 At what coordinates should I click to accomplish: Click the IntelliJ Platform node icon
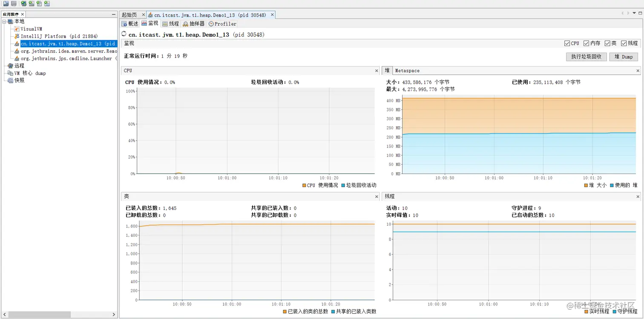[17, 36]
